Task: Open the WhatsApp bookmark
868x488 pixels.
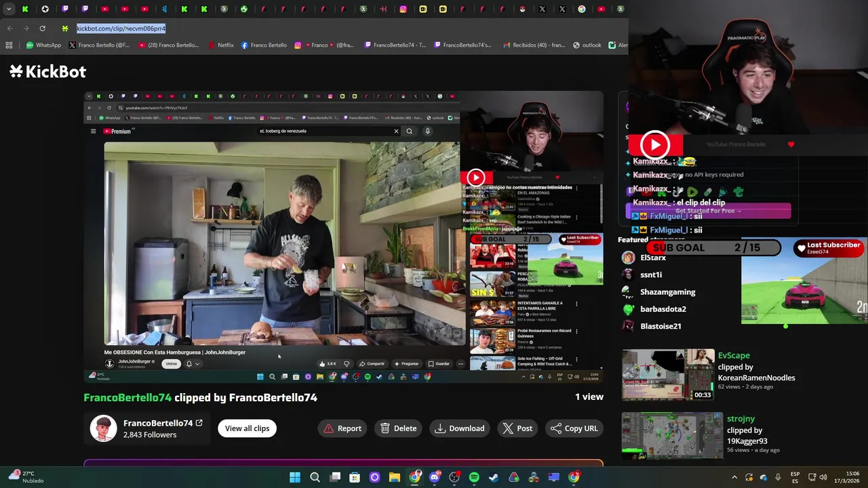Action: coord(43,45)
